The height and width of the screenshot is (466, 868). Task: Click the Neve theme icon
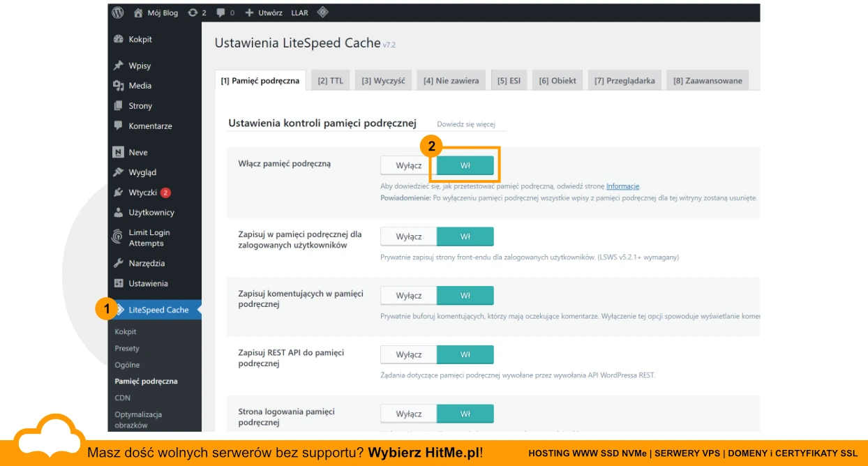click(x=119, y=152)
